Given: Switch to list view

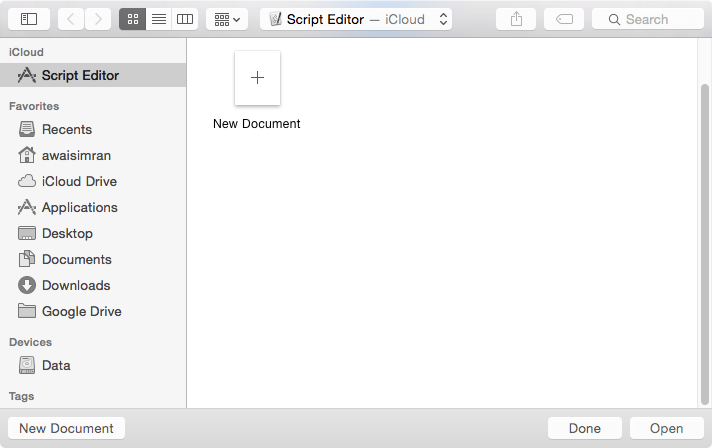Looking at the screenshot, I should click(159, 19).
